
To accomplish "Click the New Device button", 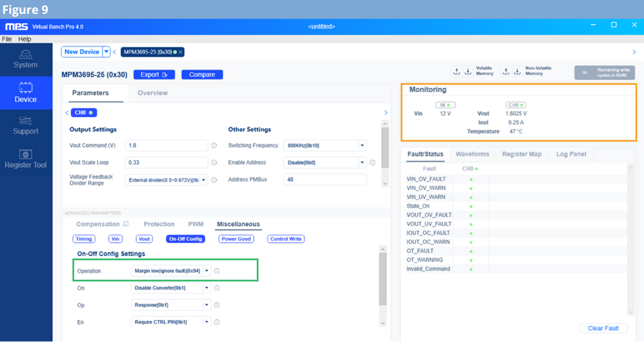I will pyautogui.click(x=82, y=52).
